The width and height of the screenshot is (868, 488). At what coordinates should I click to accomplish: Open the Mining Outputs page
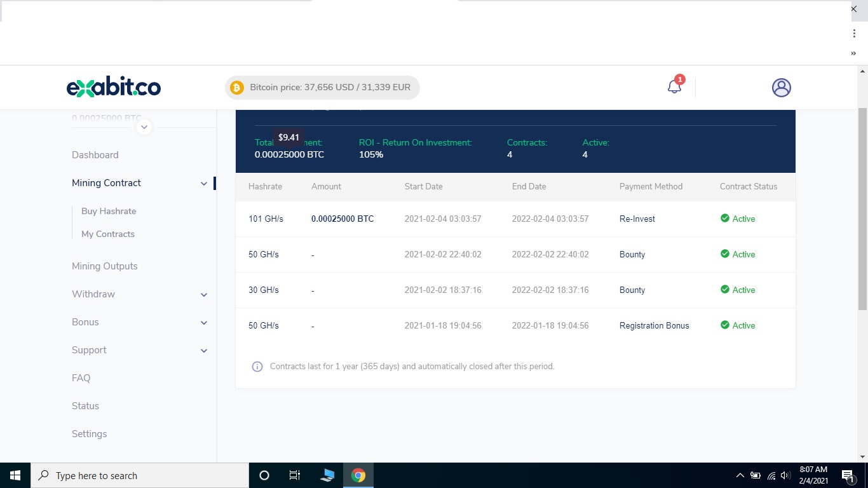coord(105,266)
